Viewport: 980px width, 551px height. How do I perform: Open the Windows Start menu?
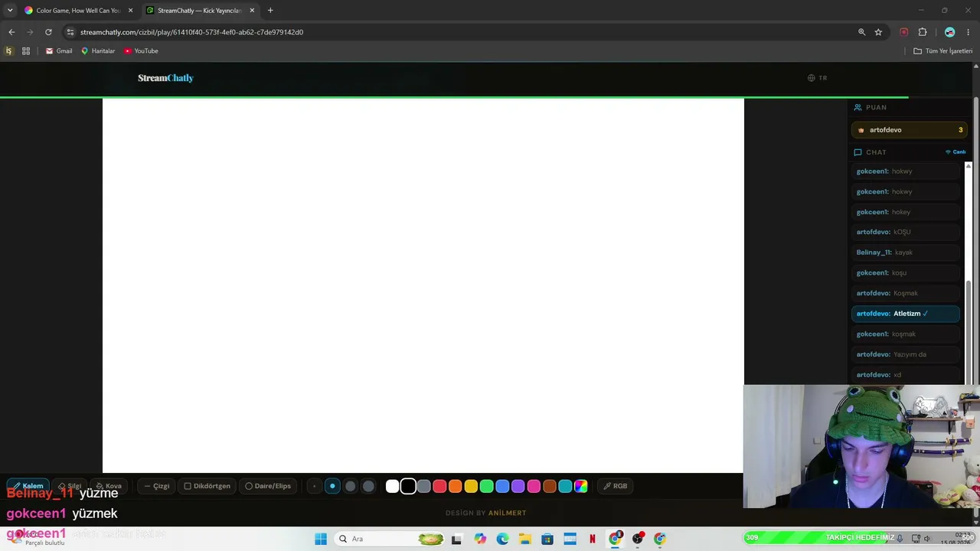(x=321, y=539)
